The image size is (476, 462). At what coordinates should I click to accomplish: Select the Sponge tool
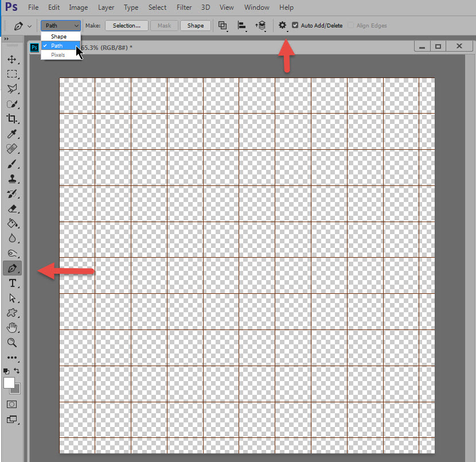[12, 253]
